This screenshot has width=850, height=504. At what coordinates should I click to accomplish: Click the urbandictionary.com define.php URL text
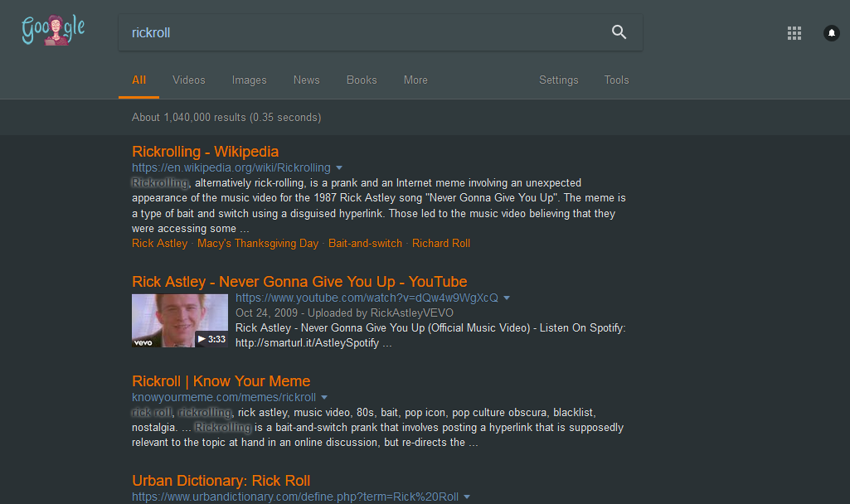pos(295,497)
